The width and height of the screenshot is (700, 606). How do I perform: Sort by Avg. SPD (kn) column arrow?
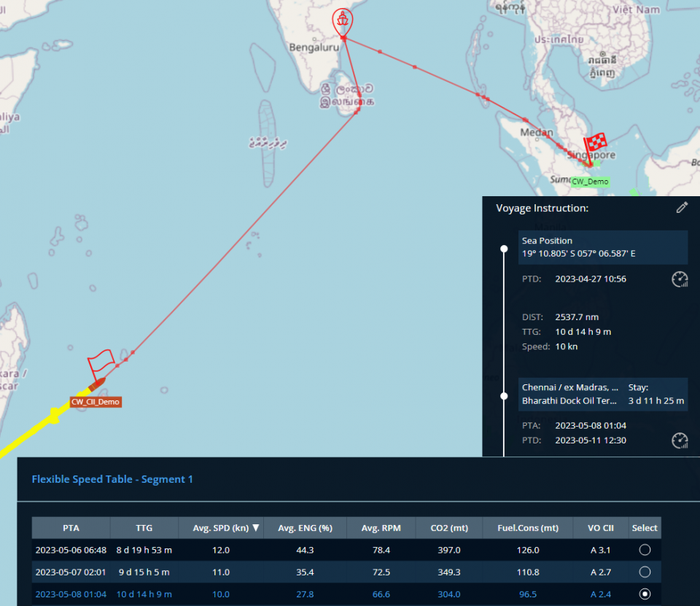pos(254,528)
